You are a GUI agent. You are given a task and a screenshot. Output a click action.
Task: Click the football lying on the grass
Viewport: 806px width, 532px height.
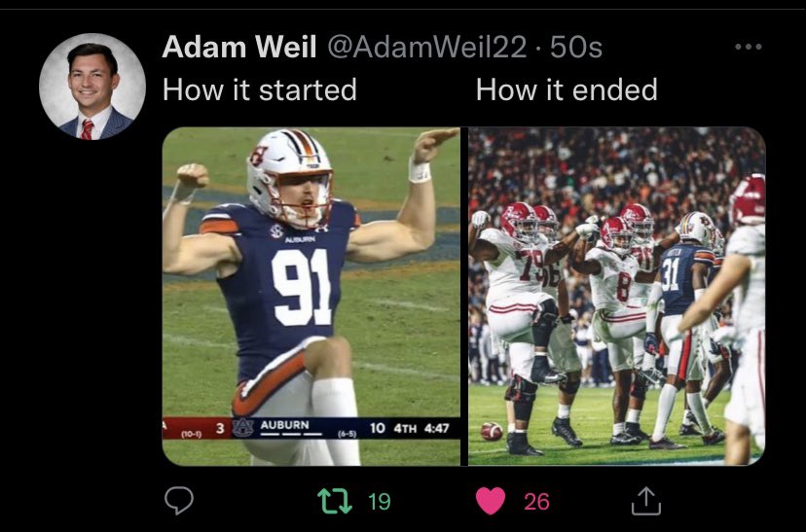(492, 431)
